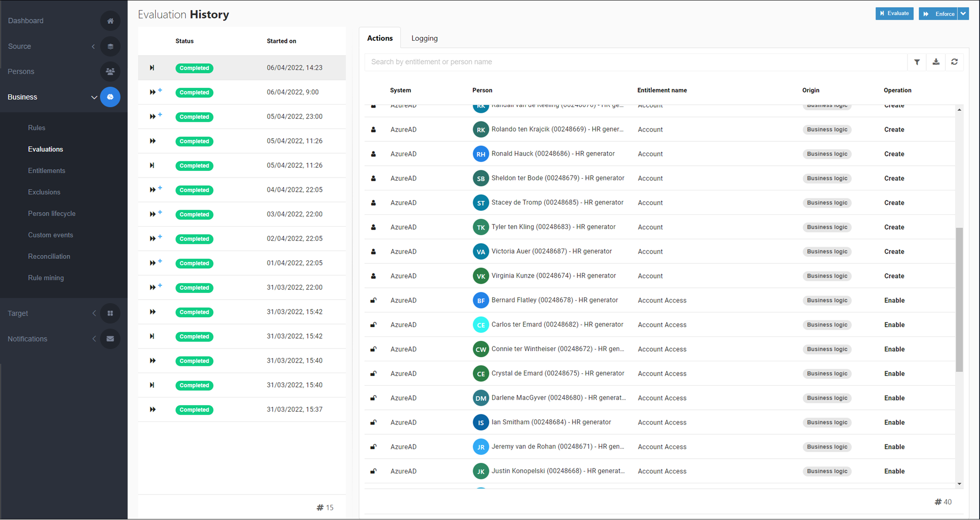Image resolution: width=980 pixels, height=520 pixels.
Task: Open the Target apps icon
Action: [x=110, y=313]
